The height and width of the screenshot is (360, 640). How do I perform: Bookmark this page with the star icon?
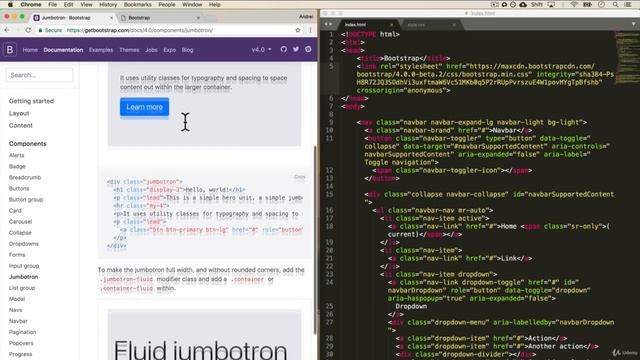[298, 30]
